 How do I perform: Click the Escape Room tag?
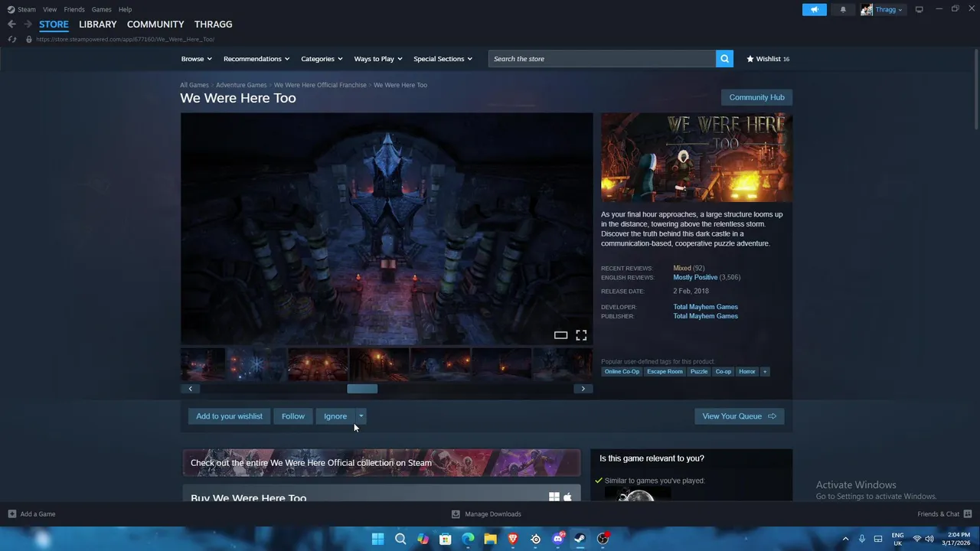point(665,372)
